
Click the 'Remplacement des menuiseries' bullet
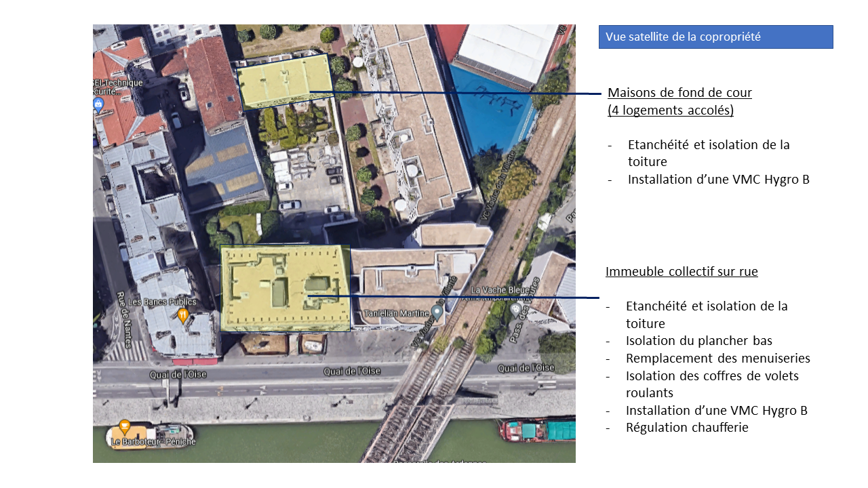point(717,359)
